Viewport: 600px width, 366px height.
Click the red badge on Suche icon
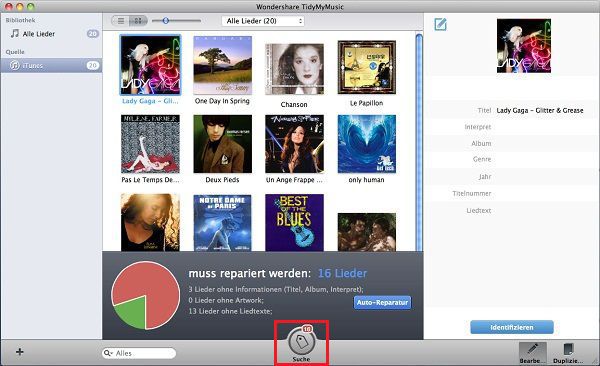click(308, 328)
